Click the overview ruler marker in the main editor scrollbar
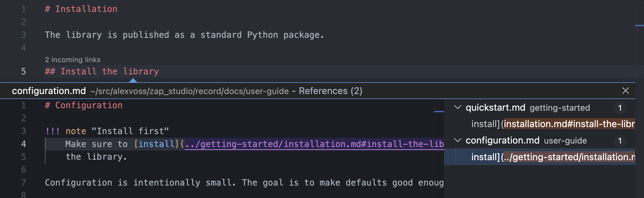Screen dimensions: 644x198 (639, 25)
